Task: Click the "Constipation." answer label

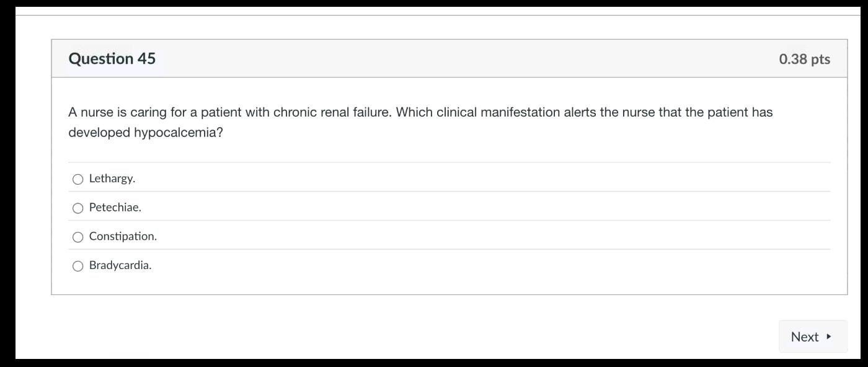Action: [x=123, y=236]
